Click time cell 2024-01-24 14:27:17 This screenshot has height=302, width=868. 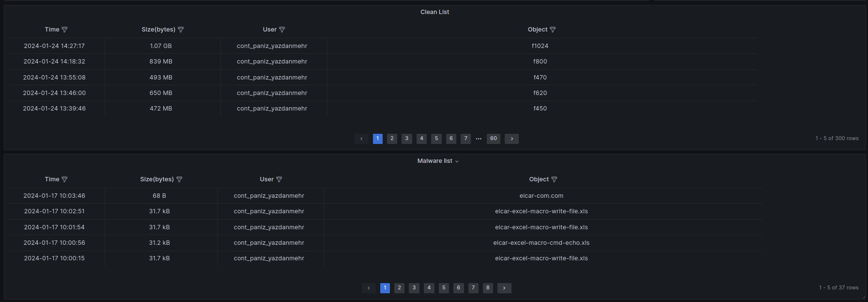point(54,46)
